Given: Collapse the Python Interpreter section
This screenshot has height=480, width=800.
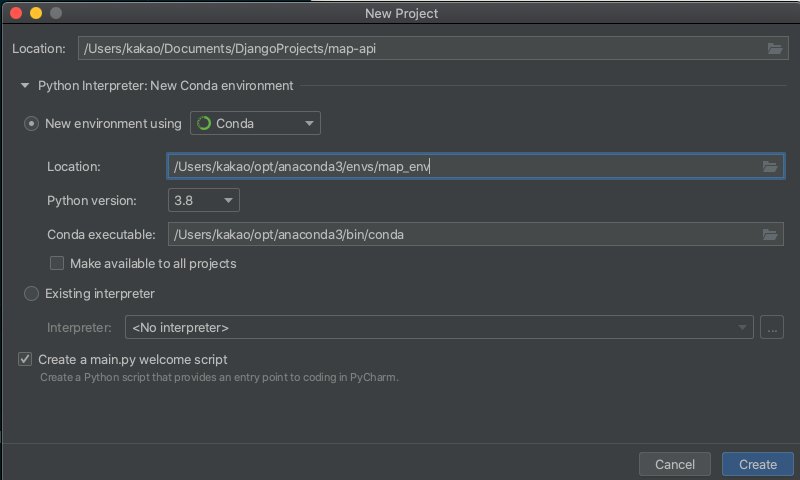Looking at the screenshot, I should tap(24, 86).
